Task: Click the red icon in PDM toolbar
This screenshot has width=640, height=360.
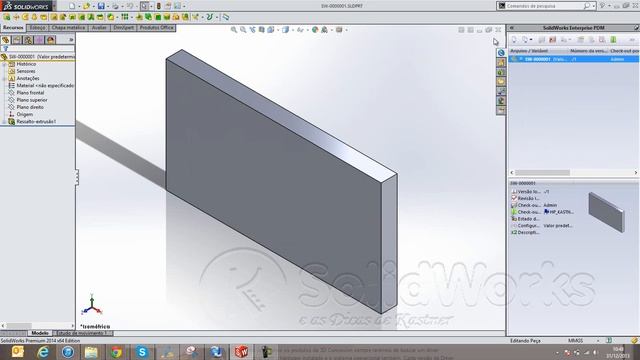Action: 552,40
